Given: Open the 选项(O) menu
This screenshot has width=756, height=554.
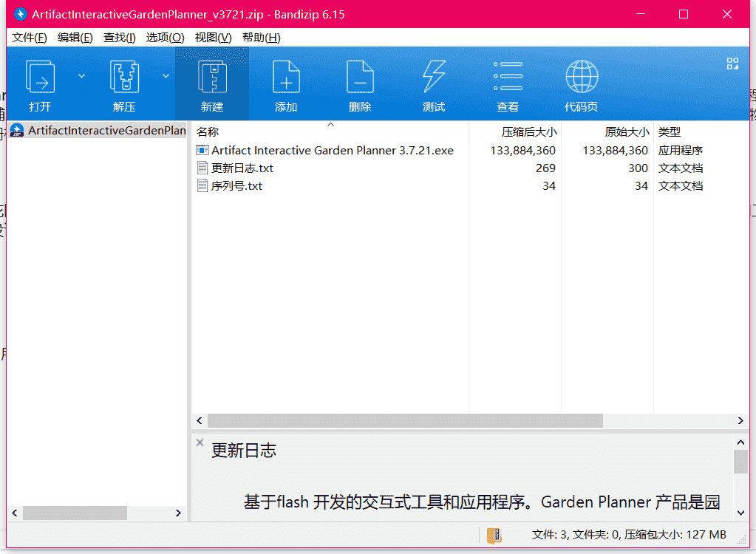Looking at the screenshot, I should click(165, 38).
